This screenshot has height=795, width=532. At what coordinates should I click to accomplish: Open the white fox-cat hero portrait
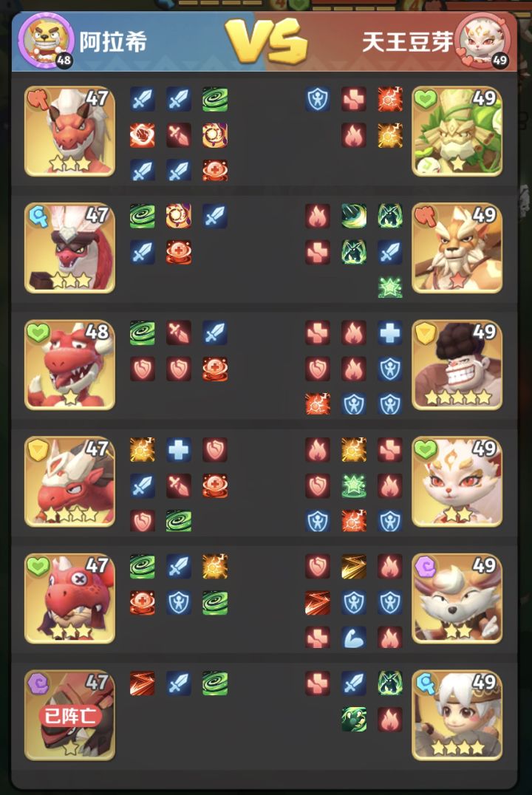[x=457, y=482]
